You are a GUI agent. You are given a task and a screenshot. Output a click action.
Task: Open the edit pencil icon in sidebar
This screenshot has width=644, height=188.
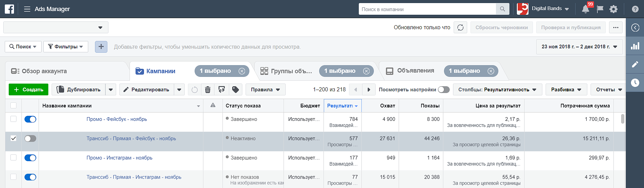[x=635, y=64]
